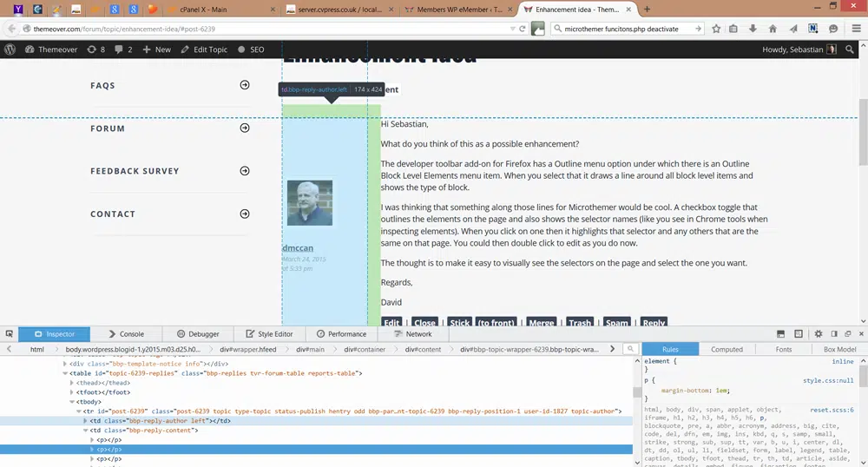The height and width of the screenshot is (467, 868).
Task: Open the Style Editor tab
Action: coord(269,334)
